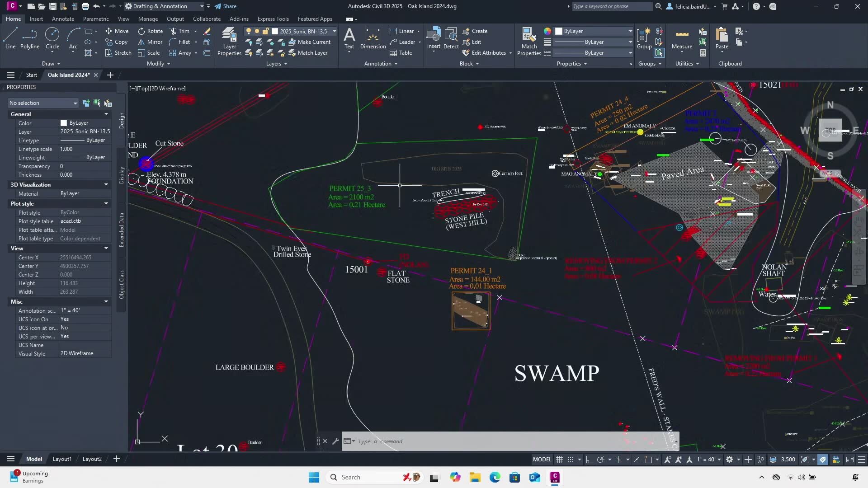Viewport: 868px width, 488px height.
Task: Open the current layer dropdown list
Action: 334,31
